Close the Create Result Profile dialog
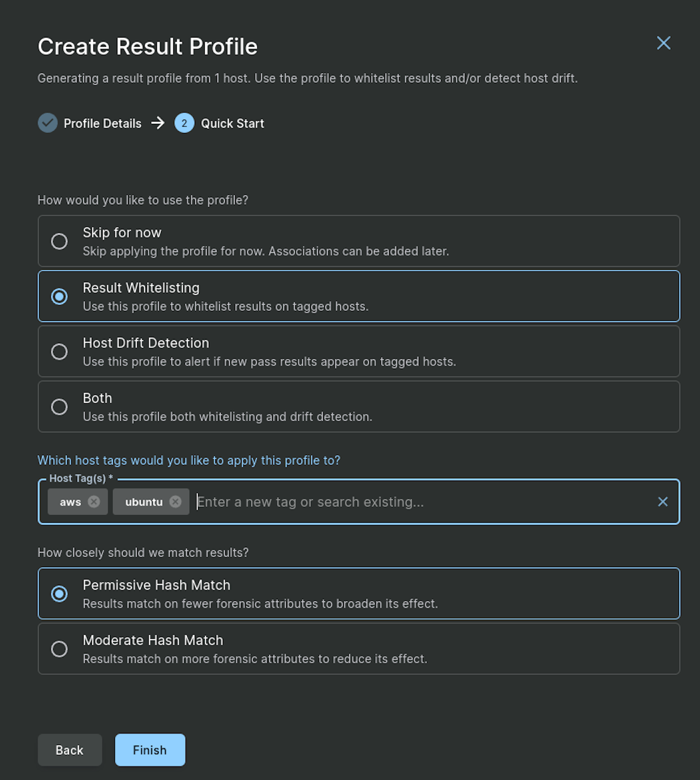Image resolution: width=700 pixels, height=780 pixels. click(x=663, y=43)
